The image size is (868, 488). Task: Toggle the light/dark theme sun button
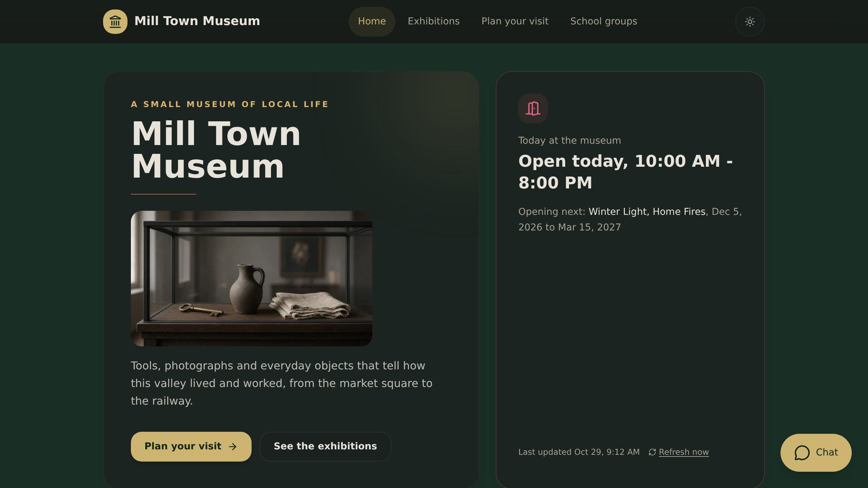pyautogui.click(x=750, y=22)
